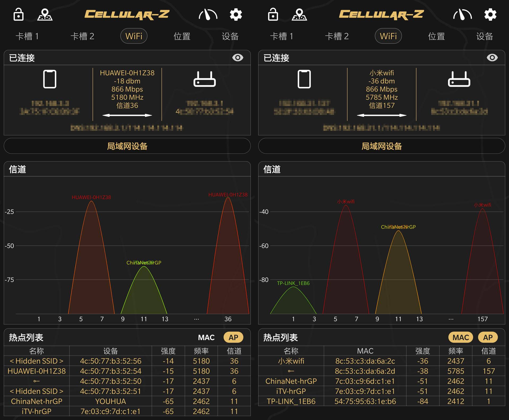This screenshot has width=509, height=420.
Task: Tap the Cellular-Z logo in the title bar
Action: [x=127, y=15]
